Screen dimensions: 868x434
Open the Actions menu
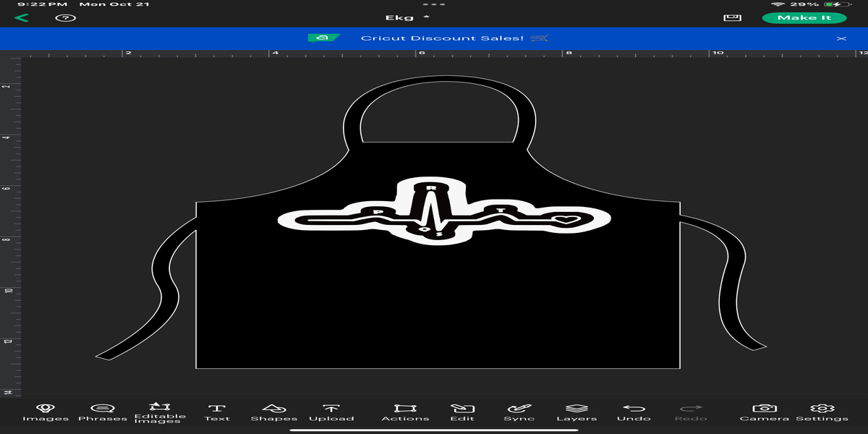click(x=405, y=413)
